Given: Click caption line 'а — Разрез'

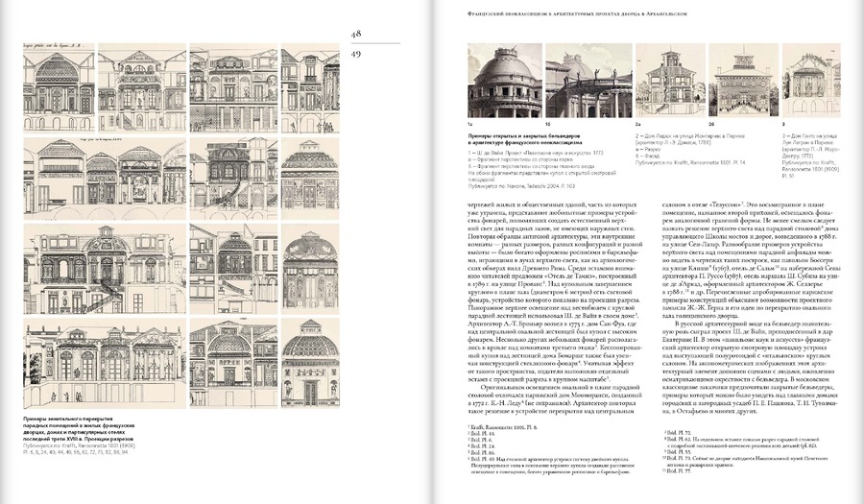Looking at the screenshot, I should pos(648,149).
